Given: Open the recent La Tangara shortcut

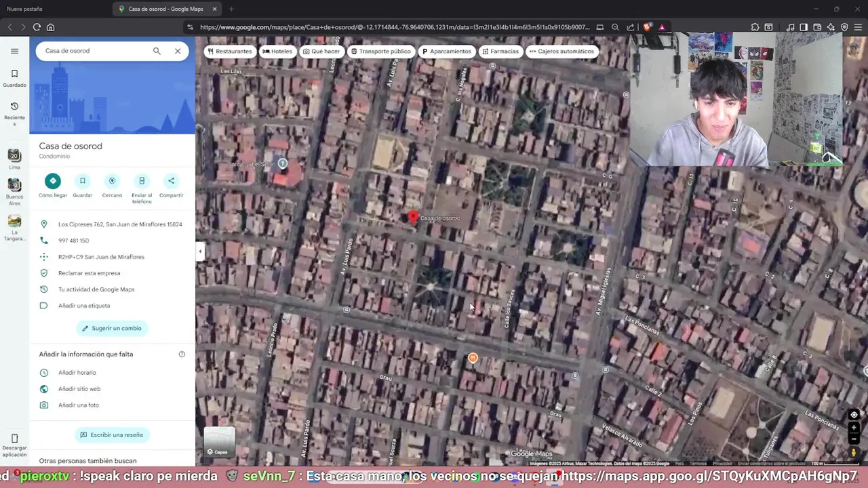Looking at the screenshot, I should pos(14,228).
